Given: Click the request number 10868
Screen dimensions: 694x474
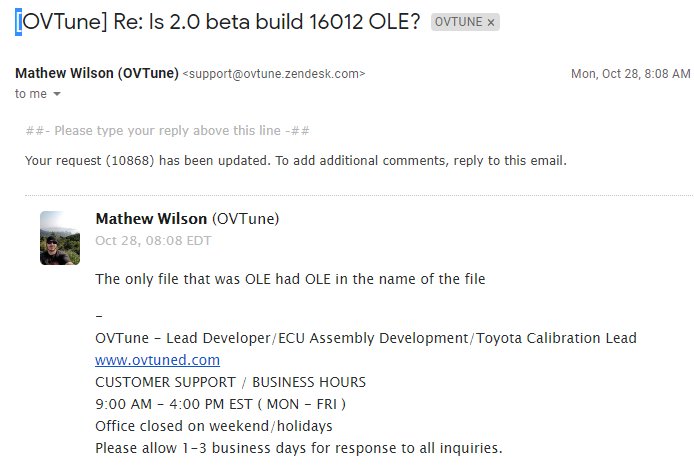Looking at the screenshot, I should coord(130,160).
